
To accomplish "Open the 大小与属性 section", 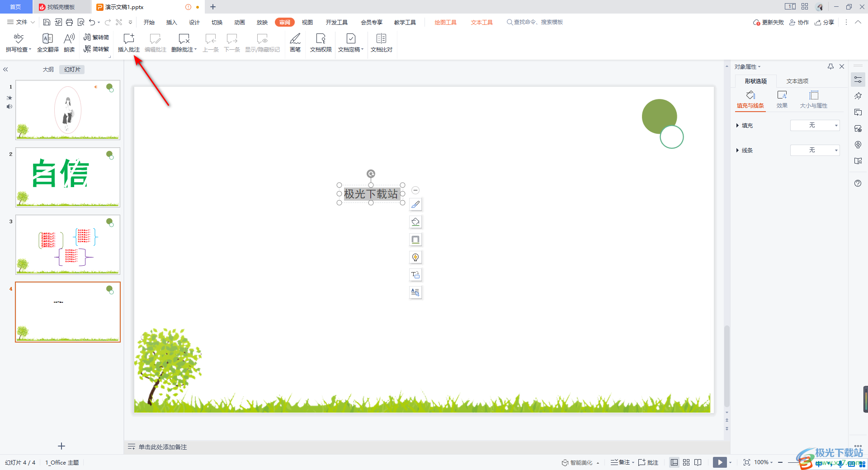I will tap(814, 99).
